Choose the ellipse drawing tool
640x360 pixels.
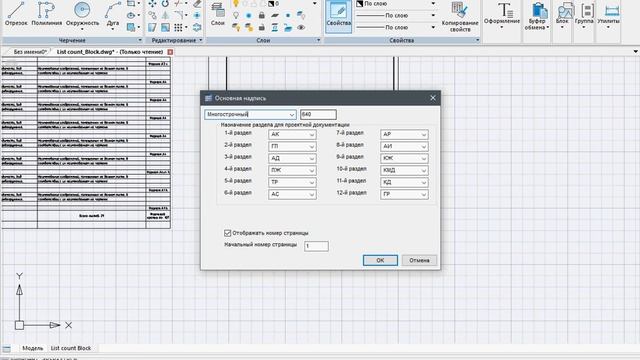pos(131,16)
